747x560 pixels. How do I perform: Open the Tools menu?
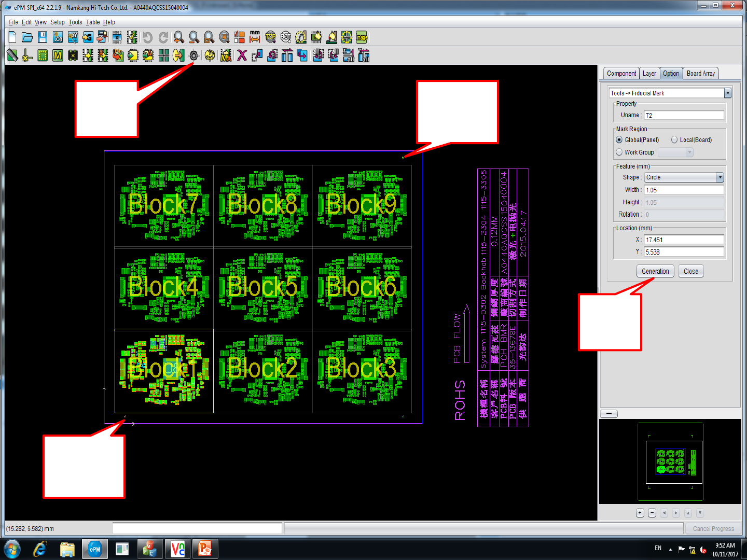pos(75,22)
